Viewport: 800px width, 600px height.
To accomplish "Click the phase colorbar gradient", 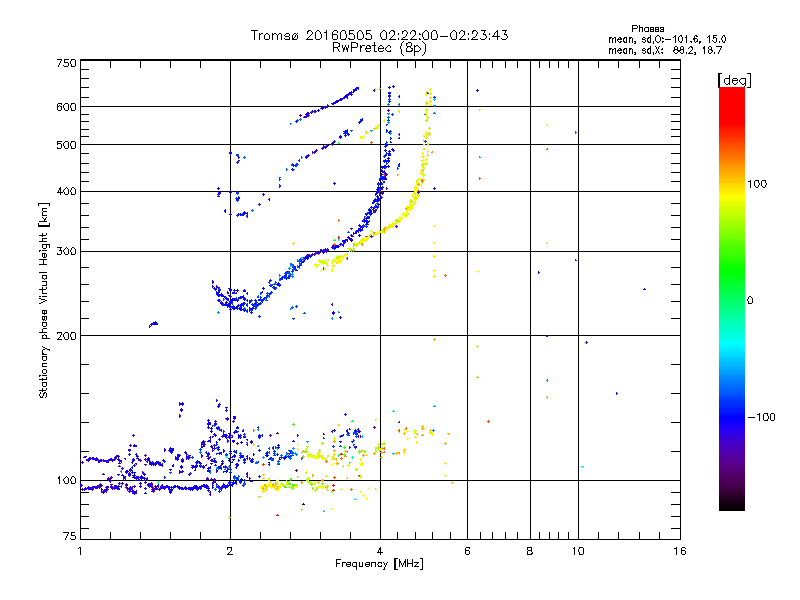I will [x=732, y=298].
